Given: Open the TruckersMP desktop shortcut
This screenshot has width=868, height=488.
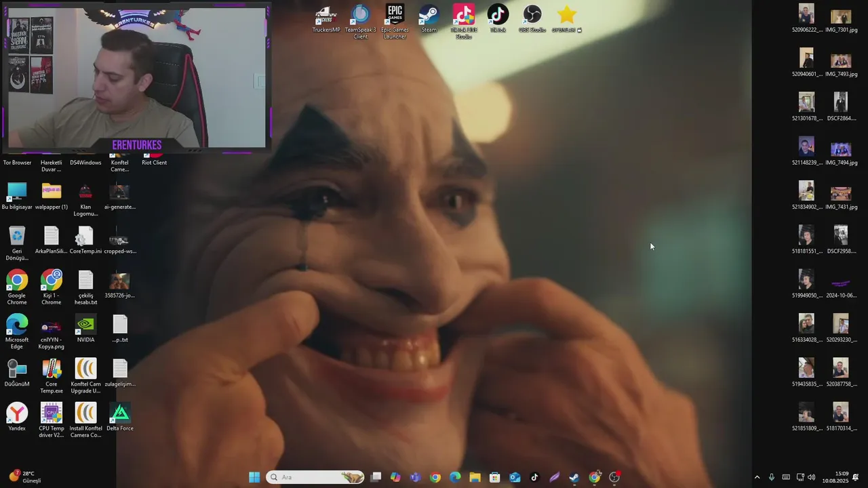Looking at the screenshot, I should point(326,19).
